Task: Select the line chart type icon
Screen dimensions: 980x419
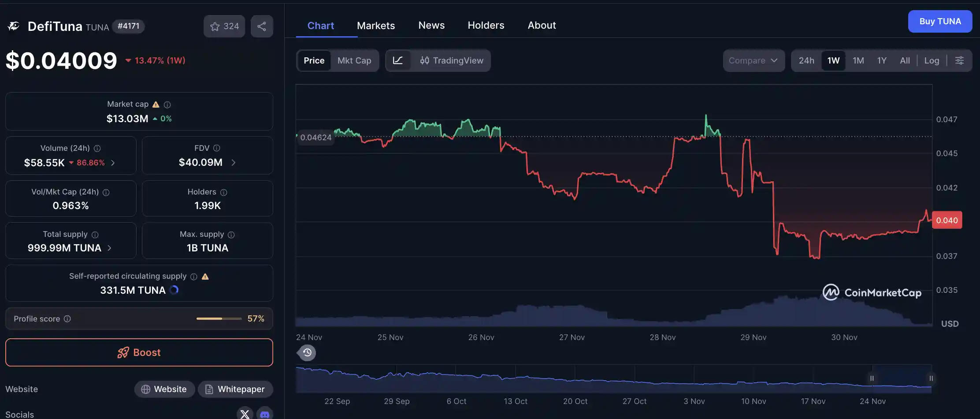Action: (x=399, y=60)
